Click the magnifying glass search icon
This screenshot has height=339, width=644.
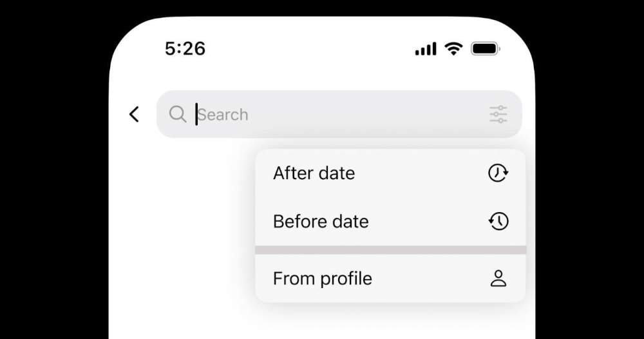pos(178,114)
